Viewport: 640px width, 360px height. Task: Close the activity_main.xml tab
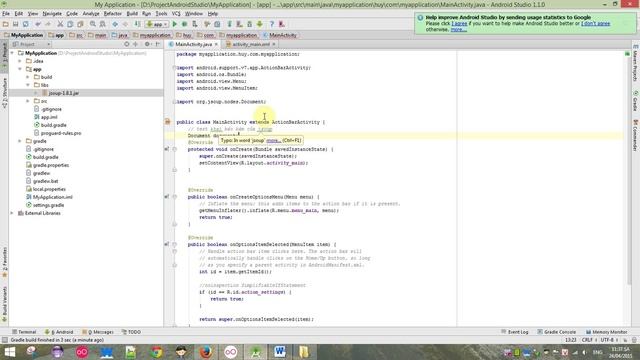[274, 44]
